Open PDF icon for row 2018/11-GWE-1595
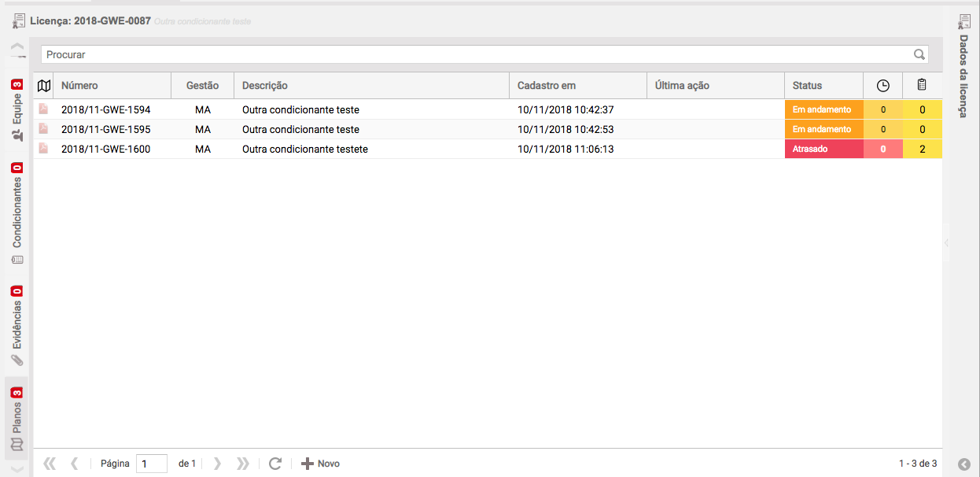Screen dimensions: 980x477 point(44,129)
